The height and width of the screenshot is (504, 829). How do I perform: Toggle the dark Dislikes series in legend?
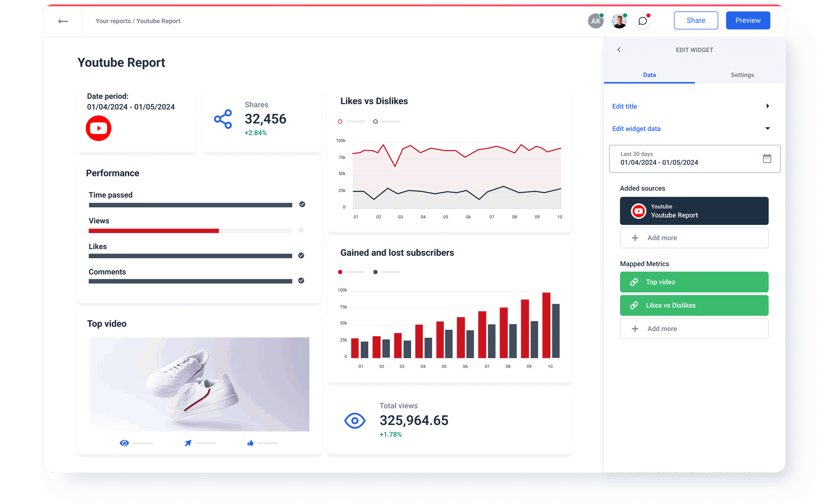(376, 121)
